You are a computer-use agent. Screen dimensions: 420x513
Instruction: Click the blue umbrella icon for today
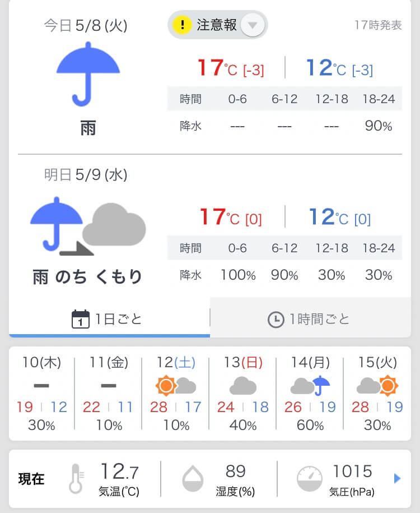88,74
